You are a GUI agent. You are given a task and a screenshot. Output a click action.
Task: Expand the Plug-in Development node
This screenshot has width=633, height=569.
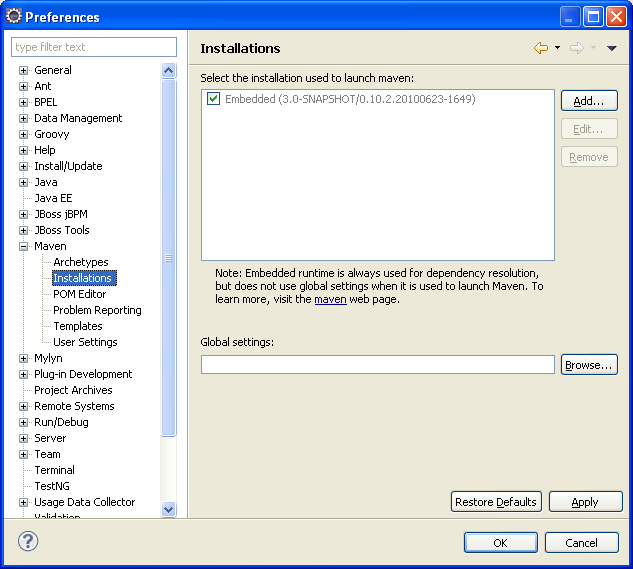(23, 374)
